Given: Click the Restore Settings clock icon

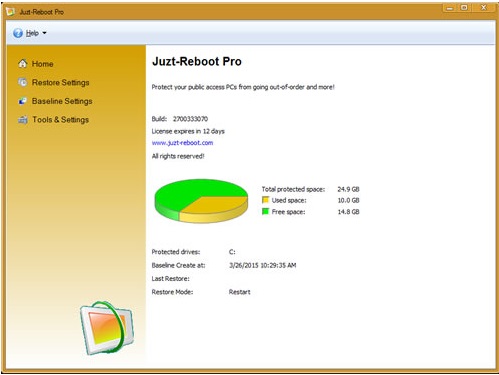Looking at the screenshot, I should coord(23,82).
